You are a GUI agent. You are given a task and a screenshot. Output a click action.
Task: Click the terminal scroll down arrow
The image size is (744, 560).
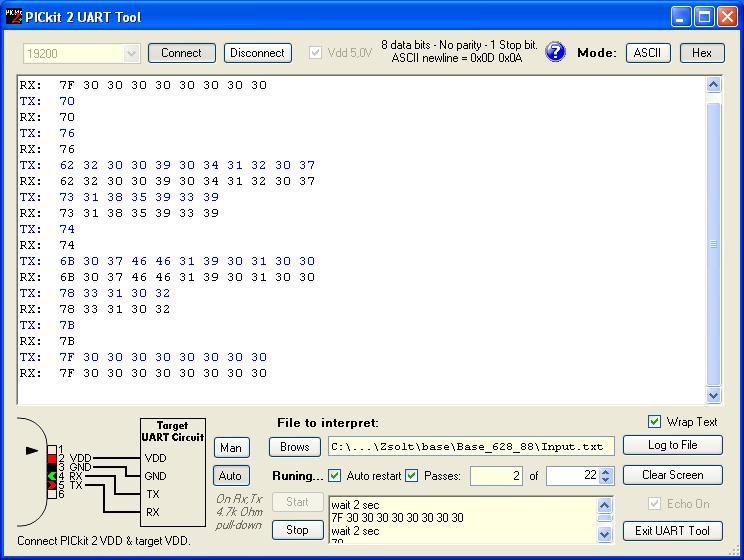pos(714,395)
